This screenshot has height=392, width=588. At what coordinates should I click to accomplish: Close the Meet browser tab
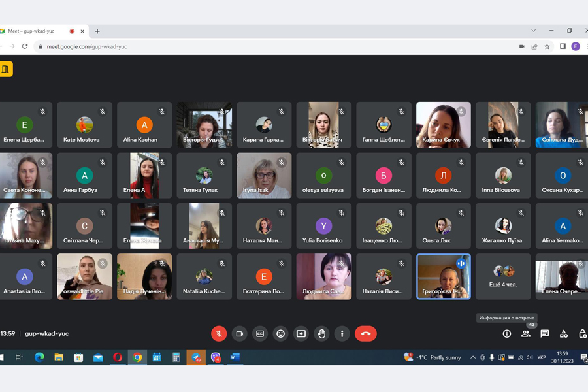(82, 31)
